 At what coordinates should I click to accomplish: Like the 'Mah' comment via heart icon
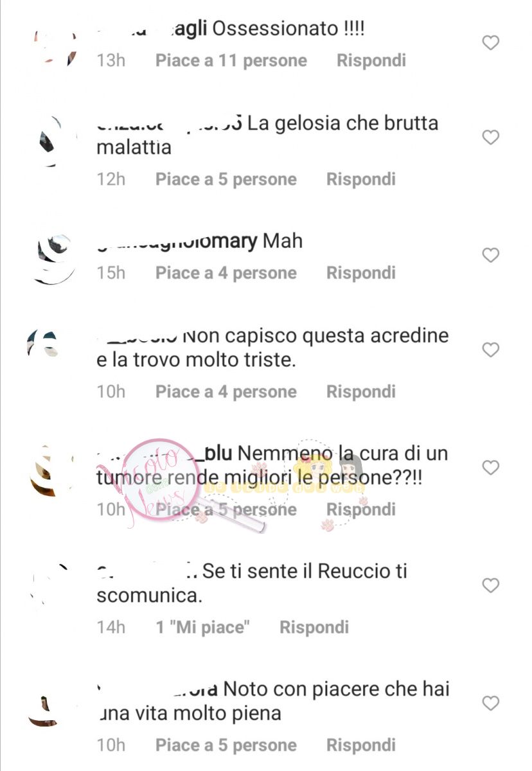pyautogui.click(x=491, y=255)
